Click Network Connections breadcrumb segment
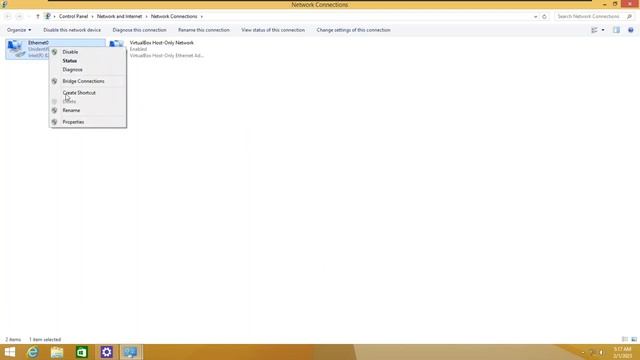This screenshot has width=640, height=360. [174, 16]
